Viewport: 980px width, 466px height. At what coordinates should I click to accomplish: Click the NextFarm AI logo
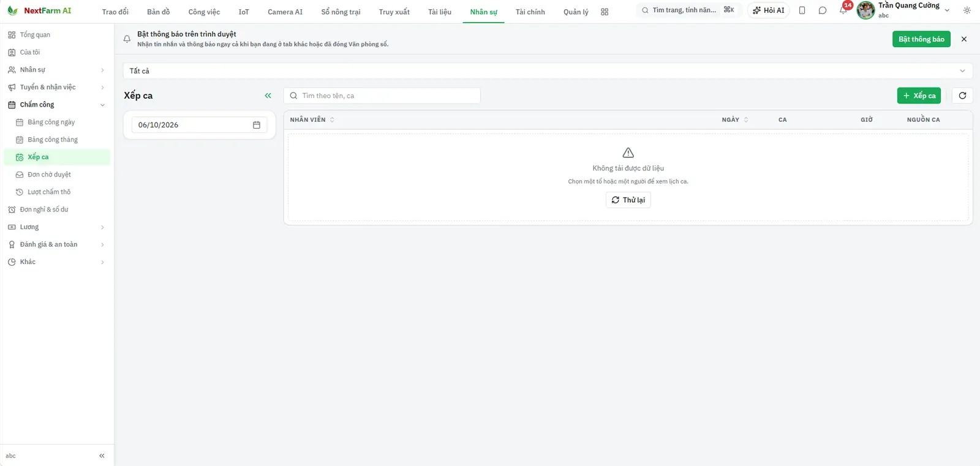click(39, 10)
